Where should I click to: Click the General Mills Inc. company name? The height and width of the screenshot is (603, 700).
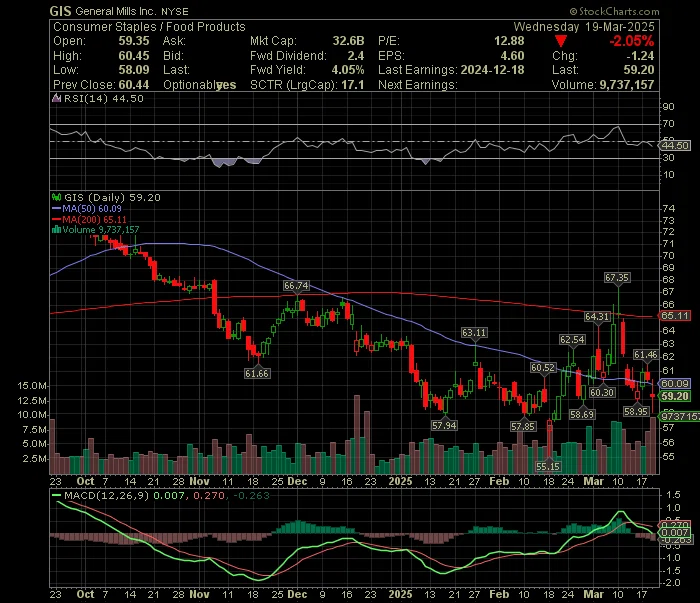[116, 11]
